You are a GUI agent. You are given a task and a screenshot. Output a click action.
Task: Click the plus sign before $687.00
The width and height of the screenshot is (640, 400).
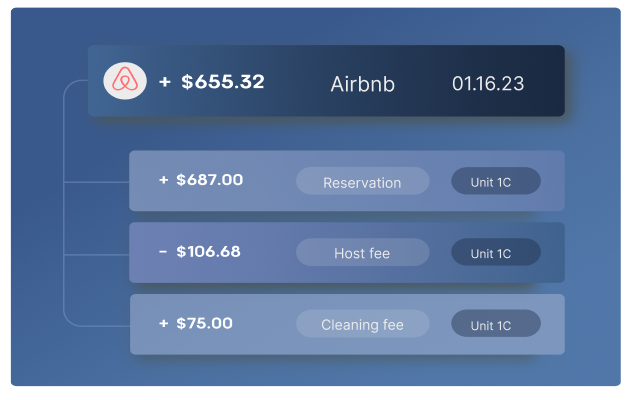[163, 180]
